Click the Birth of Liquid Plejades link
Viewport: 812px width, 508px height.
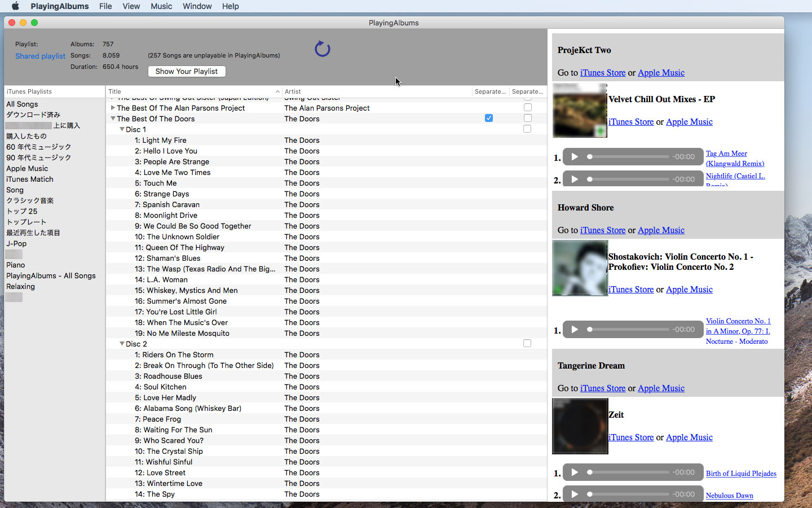tap(741, 473)
